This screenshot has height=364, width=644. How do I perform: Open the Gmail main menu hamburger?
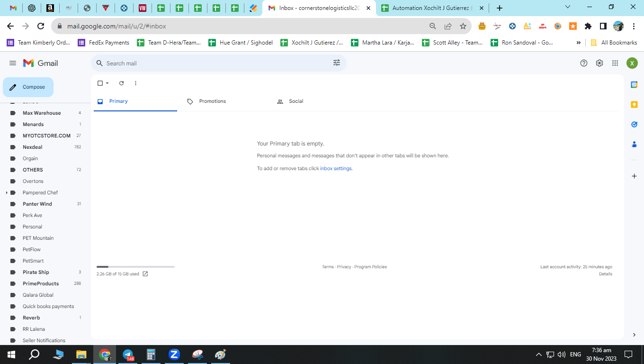tap(13, 63)
